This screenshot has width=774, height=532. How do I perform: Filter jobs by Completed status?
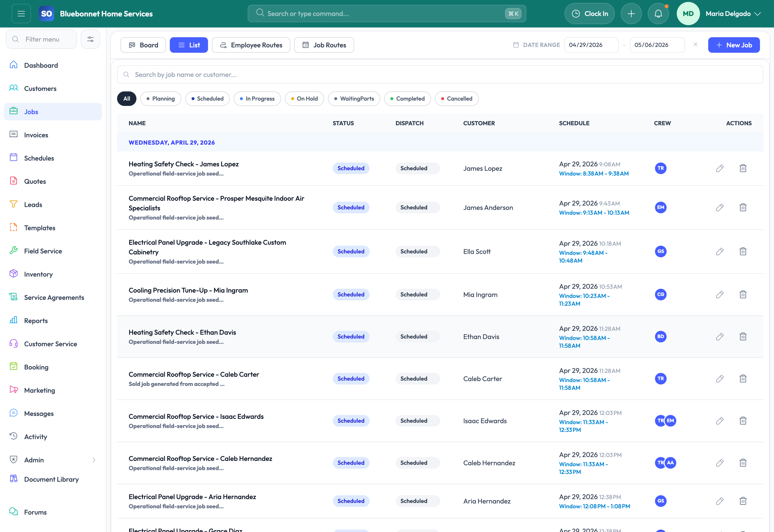click(x=407, y=99)
